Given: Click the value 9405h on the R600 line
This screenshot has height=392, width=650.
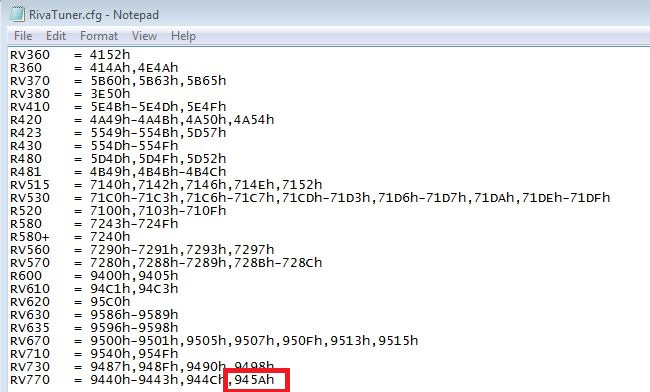Looking at the screenshot, I should click(158, 276).
